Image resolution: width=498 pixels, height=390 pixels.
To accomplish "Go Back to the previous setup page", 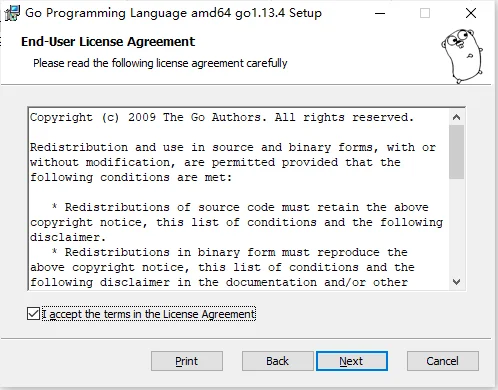I will point(278,361).
